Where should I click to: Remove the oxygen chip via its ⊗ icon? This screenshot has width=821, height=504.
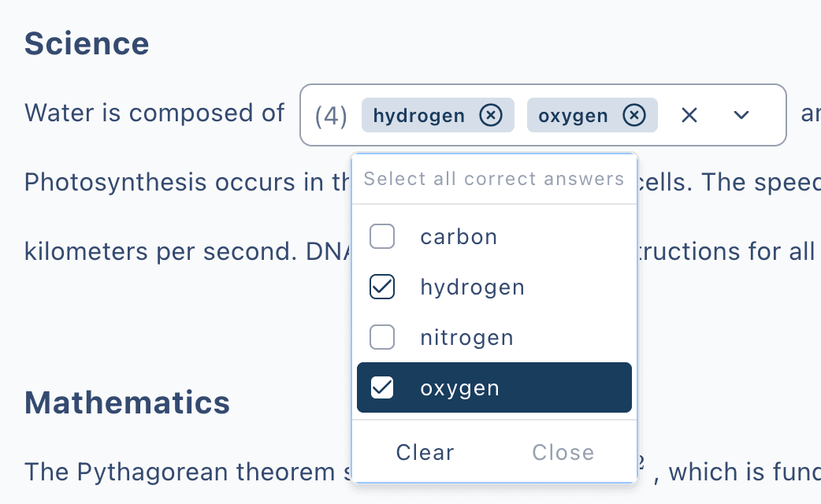point(634,115)
